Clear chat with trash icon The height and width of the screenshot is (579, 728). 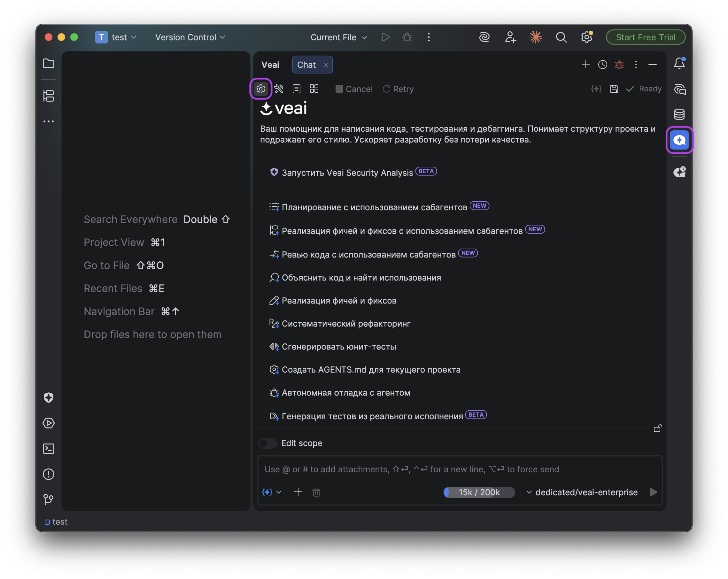point(316,492)
